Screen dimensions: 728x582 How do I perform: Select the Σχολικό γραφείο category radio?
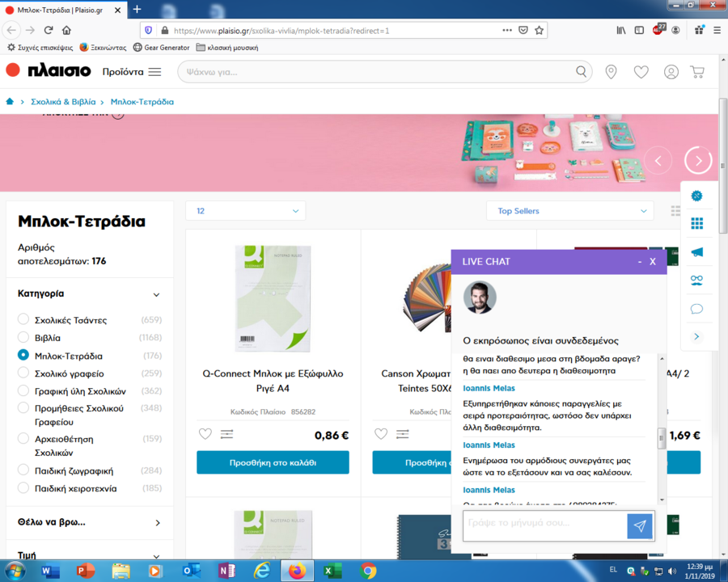(23, 373)
